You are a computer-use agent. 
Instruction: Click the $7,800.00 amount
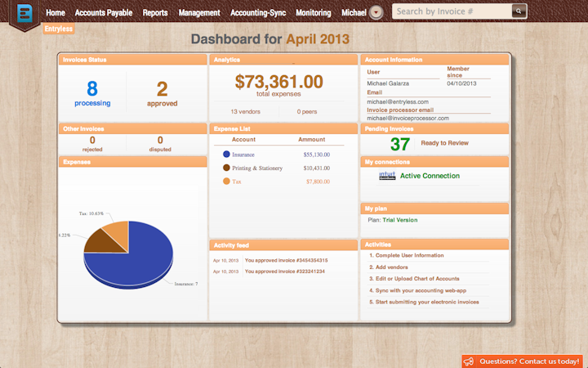pyautogui.click(x=318, y=182)
